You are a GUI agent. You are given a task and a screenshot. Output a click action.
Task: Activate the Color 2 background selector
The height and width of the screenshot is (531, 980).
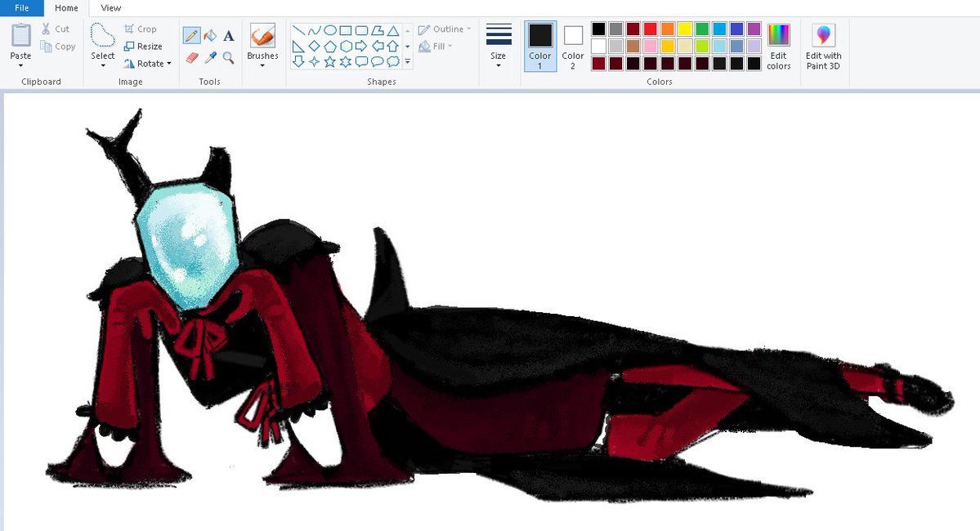(572, 47)
